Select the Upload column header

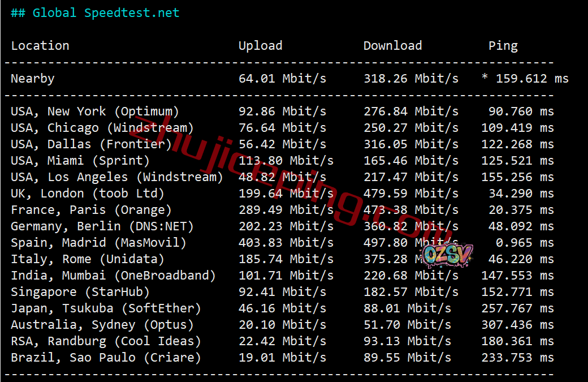tap(260, 46)
